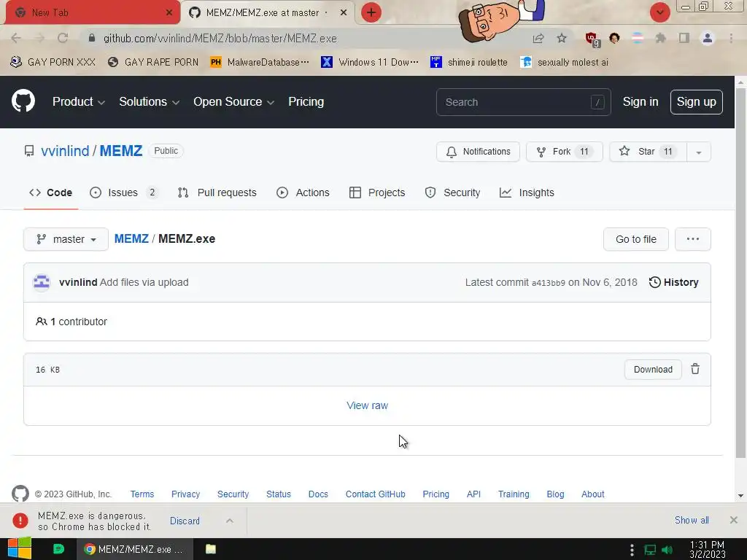The image size is (747, 560).
Task: Click the browser back arrow
Action: click(x=16, y=38)
